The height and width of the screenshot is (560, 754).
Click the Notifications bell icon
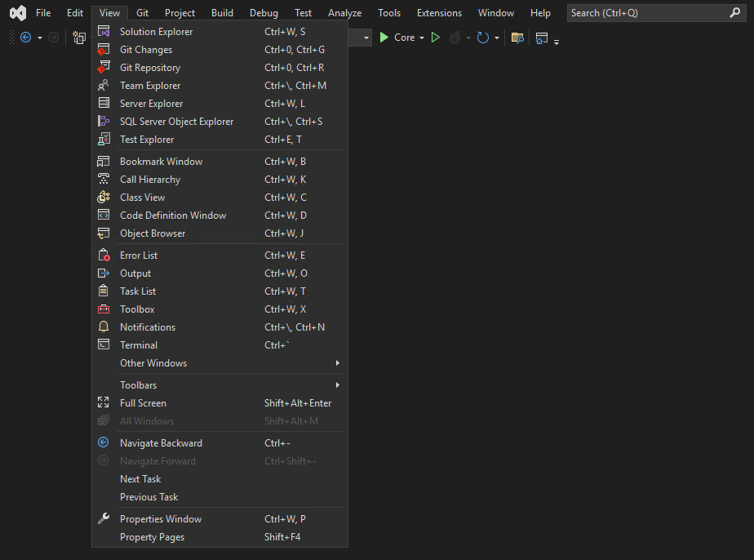click(104, 327)
